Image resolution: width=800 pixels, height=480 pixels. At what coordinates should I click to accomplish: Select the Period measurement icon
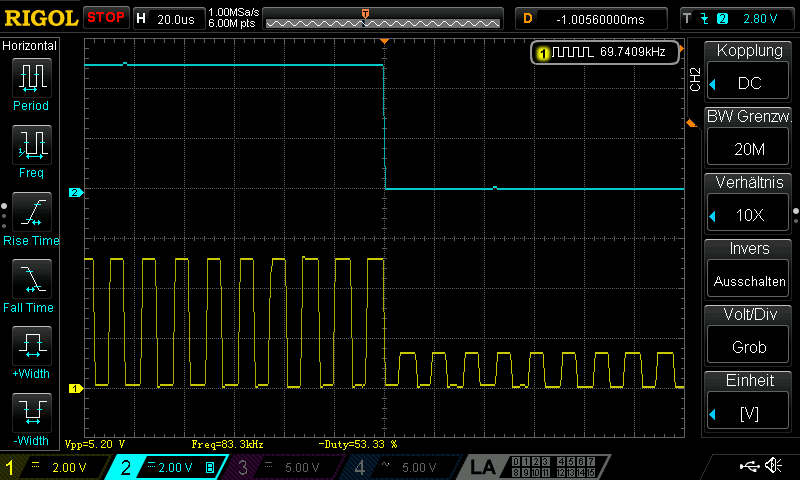31,78
